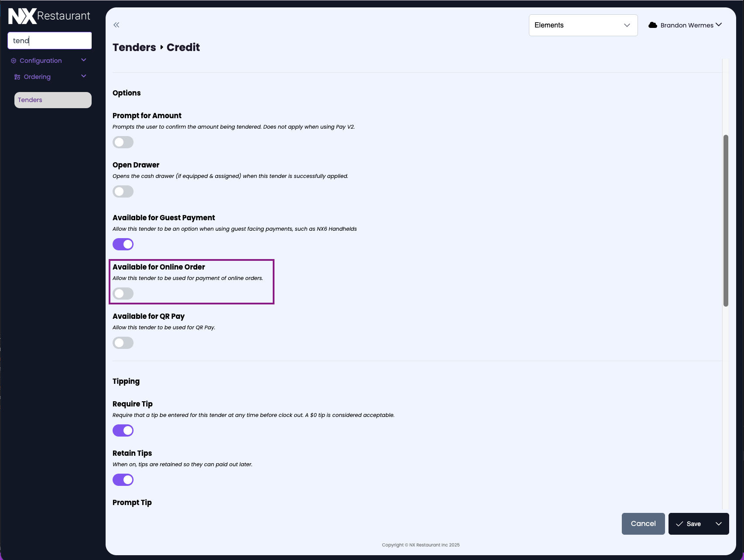Open the Elements dropdown
The image size is (744, 560).
point(583,25)
